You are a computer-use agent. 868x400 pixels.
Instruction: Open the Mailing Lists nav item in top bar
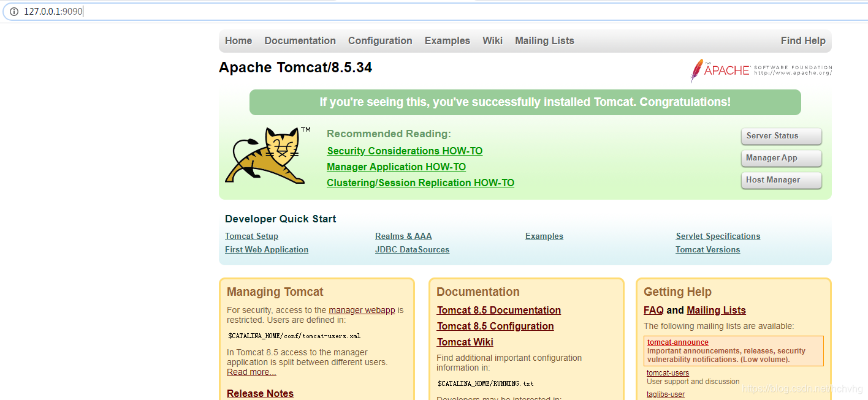pyautogui.click(x=544, y=41)
